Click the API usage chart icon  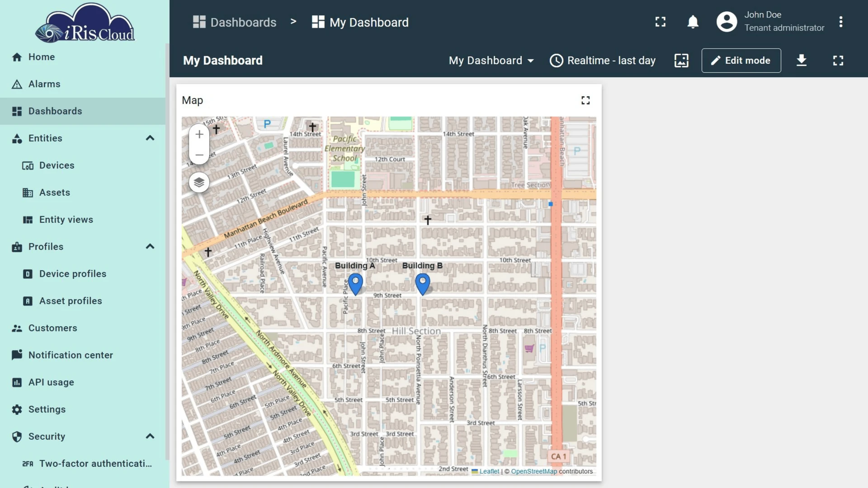click(x=17, y=382)
